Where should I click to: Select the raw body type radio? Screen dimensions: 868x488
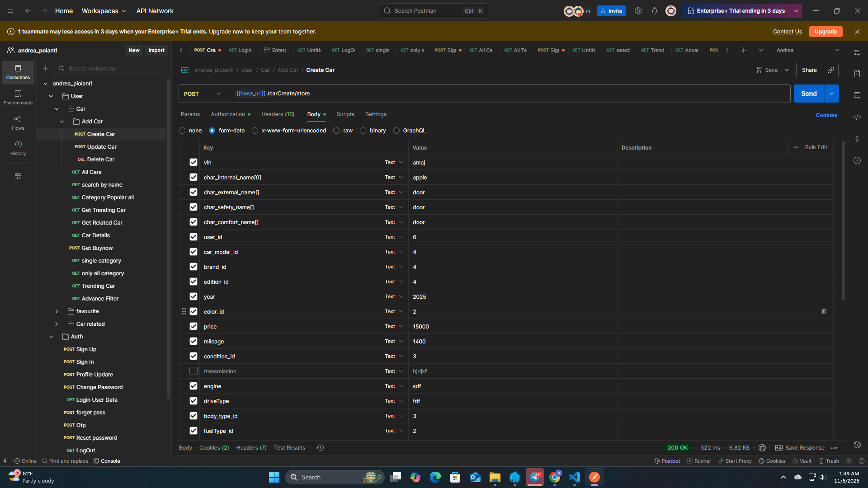click(336, 131)
